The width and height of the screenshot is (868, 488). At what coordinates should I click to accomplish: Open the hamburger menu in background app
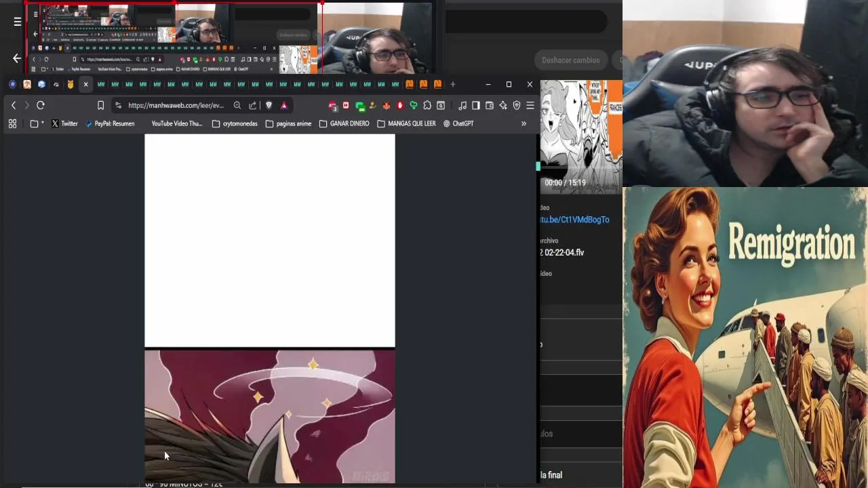(18, 22)
